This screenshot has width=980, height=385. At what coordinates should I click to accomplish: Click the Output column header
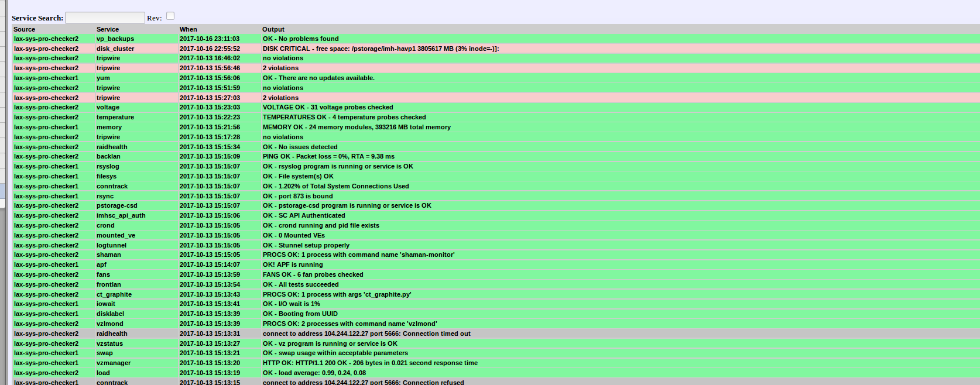pos(273,29)
